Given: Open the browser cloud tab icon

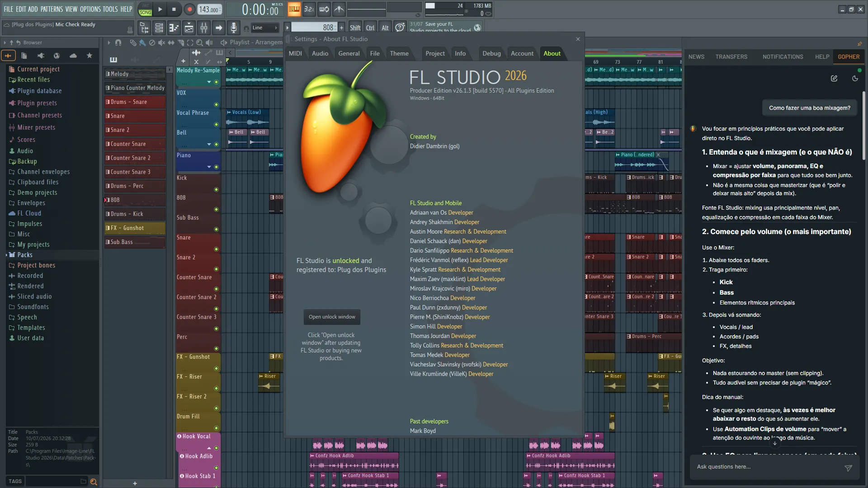Looking at the screenshot, I should [x=73, y=56].
